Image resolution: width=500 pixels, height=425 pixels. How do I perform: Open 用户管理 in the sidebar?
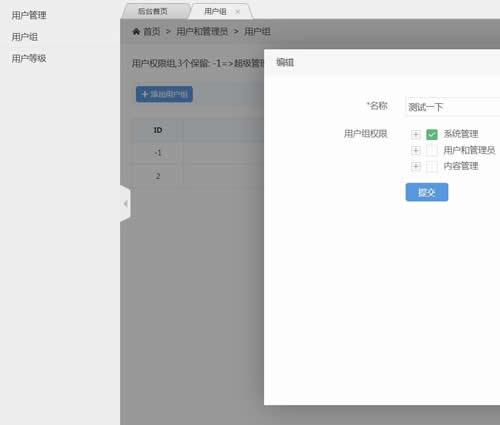[x=29, y=15]
